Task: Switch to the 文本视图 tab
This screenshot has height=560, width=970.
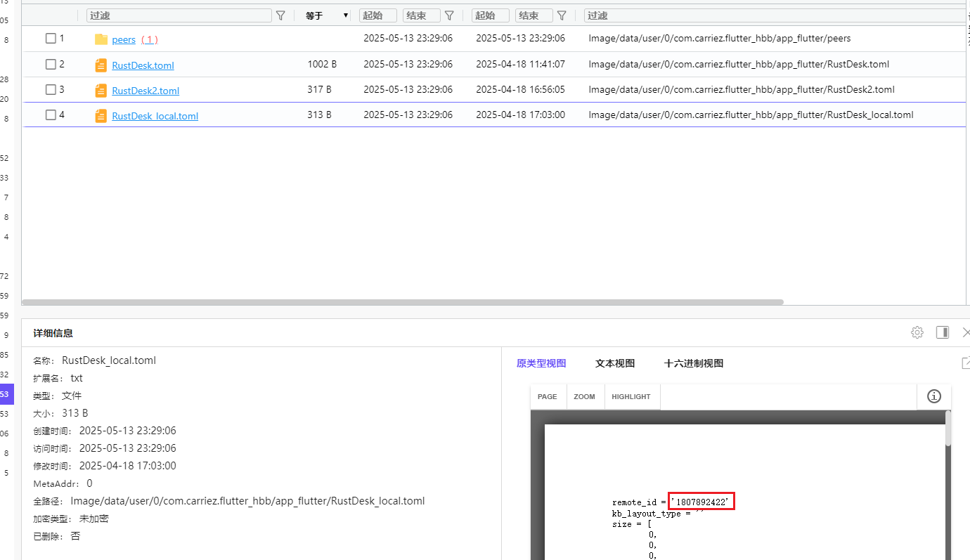Action: (x=615, y=363)
